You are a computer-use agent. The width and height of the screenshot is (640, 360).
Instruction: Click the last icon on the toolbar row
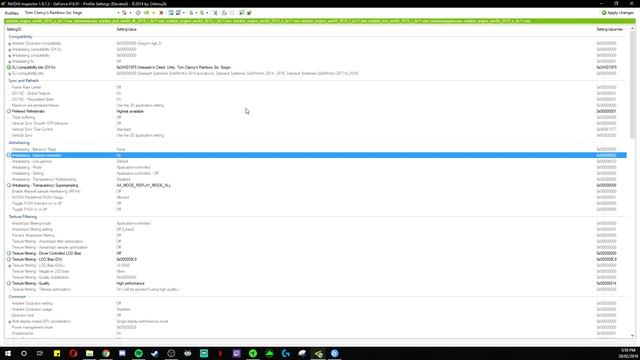coord(249,13)
